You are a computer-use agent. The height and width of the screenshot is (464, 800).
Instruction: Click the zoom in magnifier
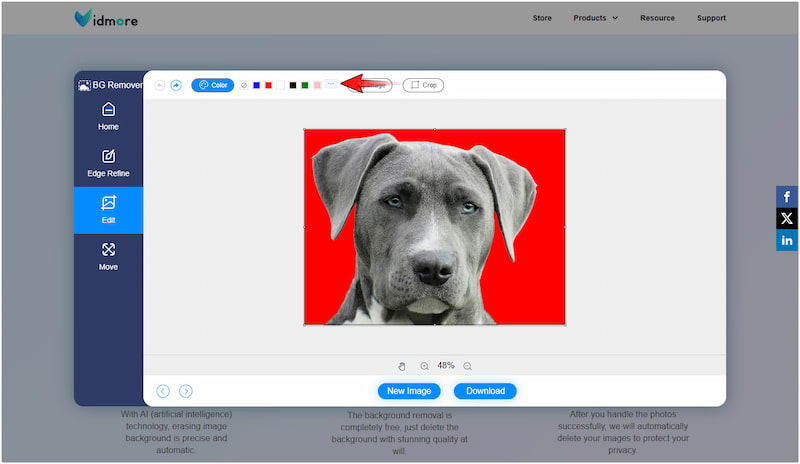(x=425, y=366)
